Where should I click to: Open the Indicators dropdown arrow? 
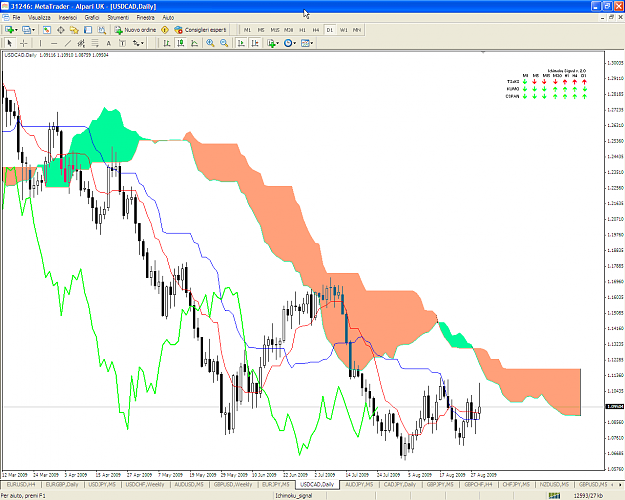point(278,43)
